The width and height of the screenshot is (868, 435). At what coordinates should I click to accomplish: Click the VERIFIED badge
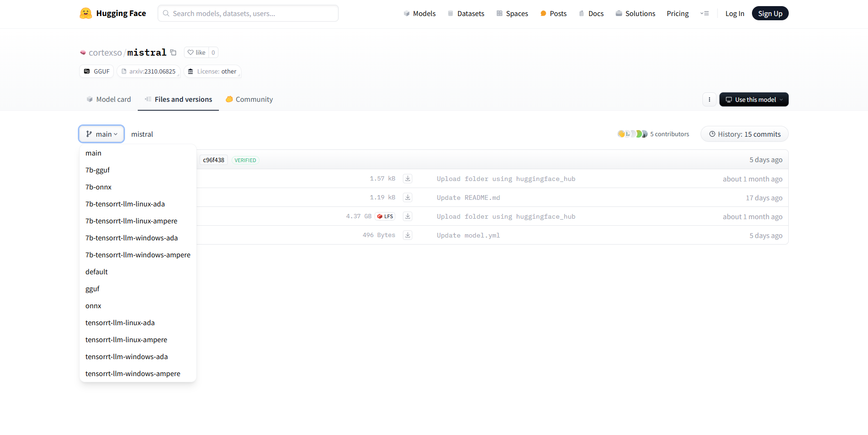tap(245, 160)
